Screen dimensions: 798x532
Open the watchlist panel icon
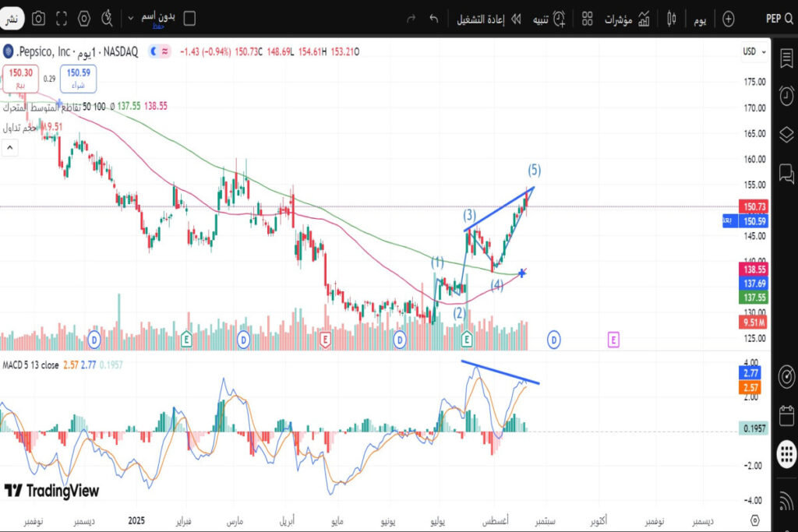(x=786, y=58)
